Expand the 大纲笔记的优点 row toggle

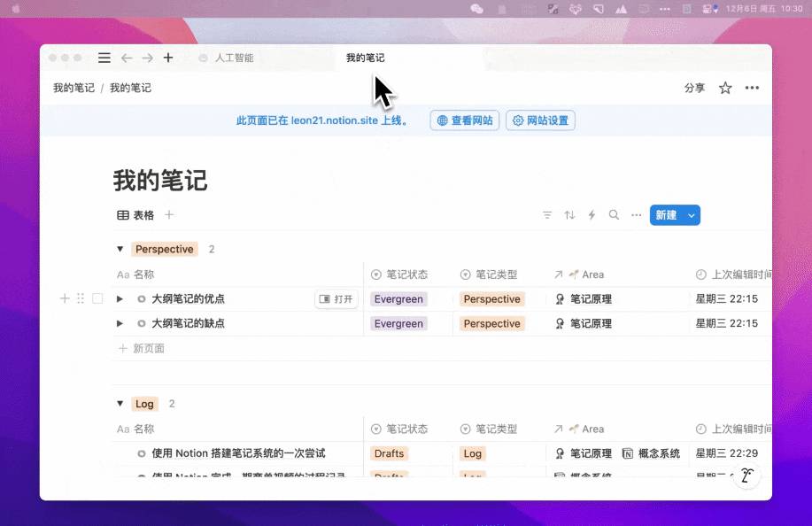coord(120,298)
